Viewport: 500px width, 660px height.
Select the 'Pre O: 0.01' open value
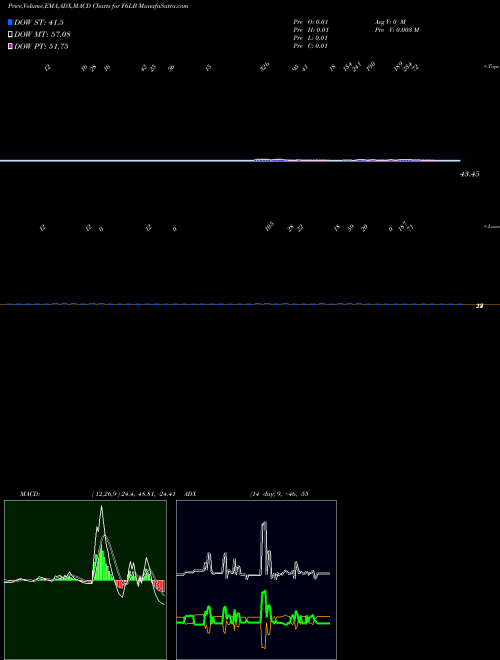(x=311, y=22)
